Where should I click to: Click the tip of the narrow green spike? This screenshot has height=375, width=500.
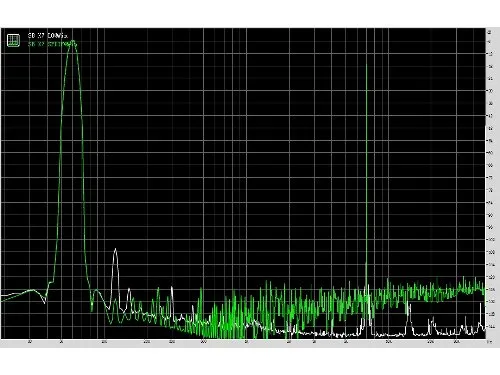(366, 64)
